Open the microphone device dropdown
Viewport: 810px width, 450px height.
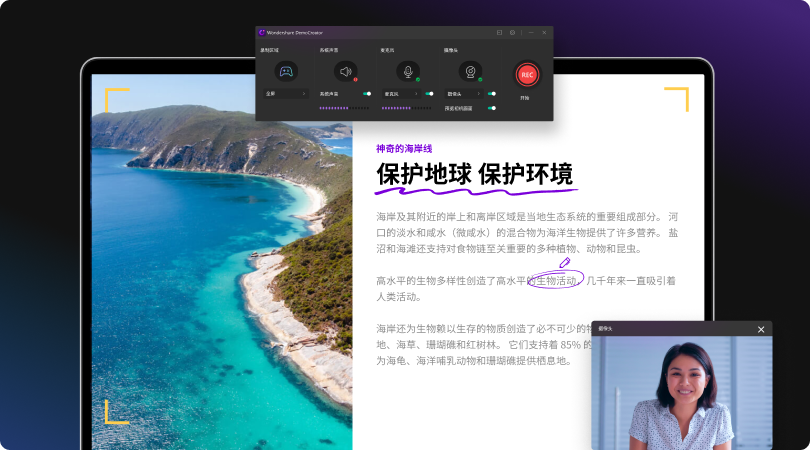[x=401, y=94]
